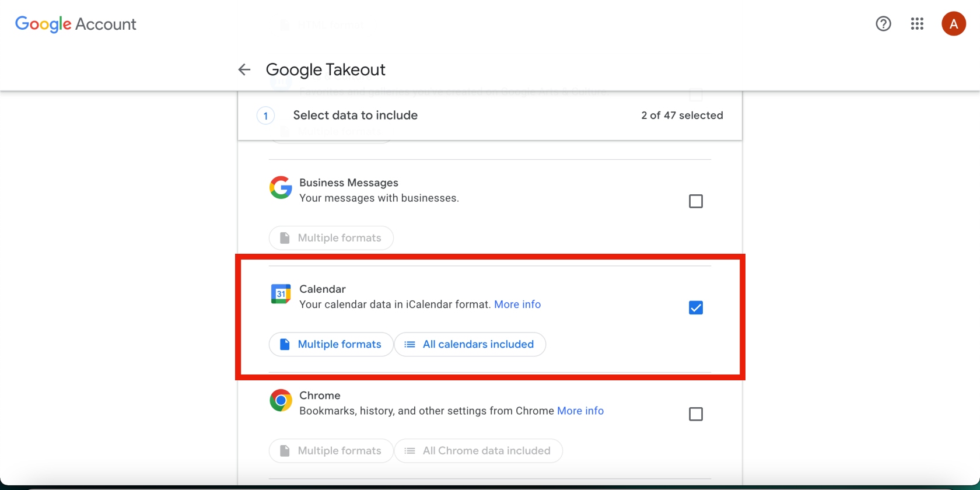
Task: Collapse the Select data to include step
Action: click(490, 116)
